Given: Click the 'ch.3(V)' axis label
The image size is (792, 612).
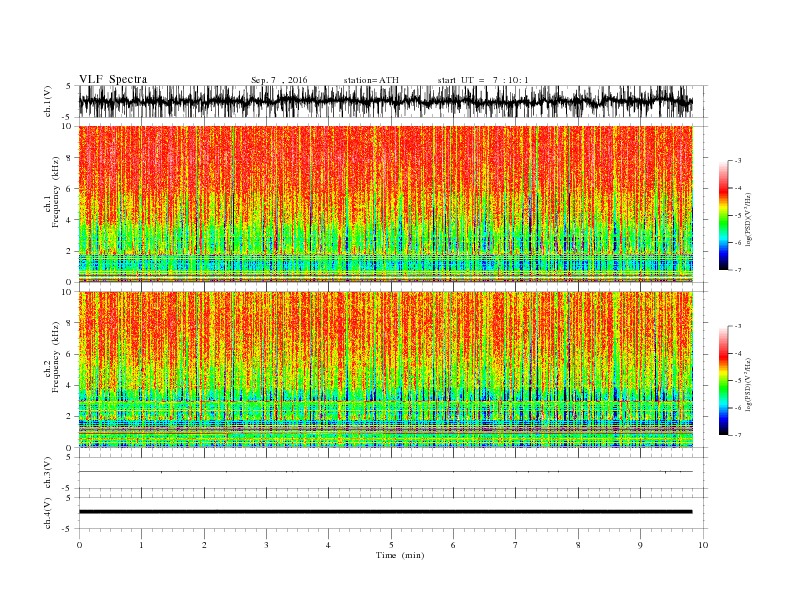Looking at the screenshot, I should coord(48,473).
